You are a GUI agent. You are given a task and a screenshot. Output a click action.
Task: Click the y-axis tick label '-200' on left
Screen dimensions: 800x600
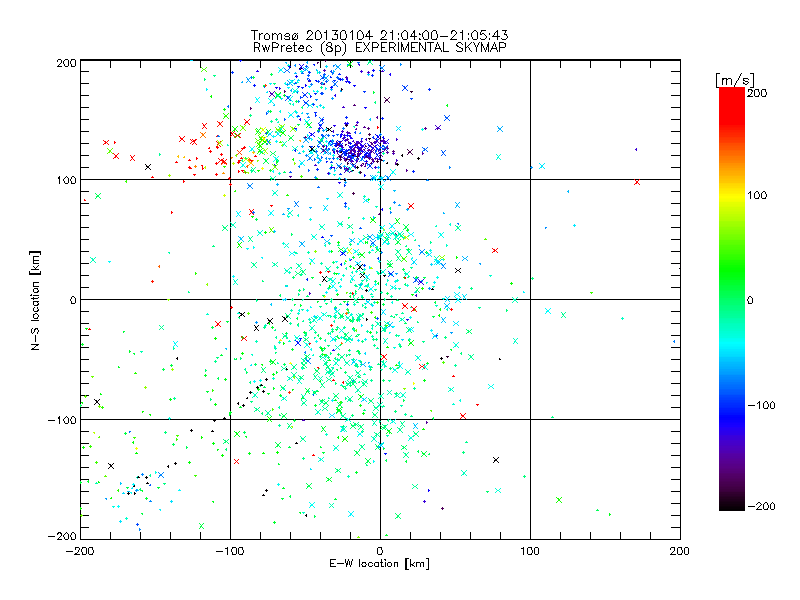(x=62, y=536)
